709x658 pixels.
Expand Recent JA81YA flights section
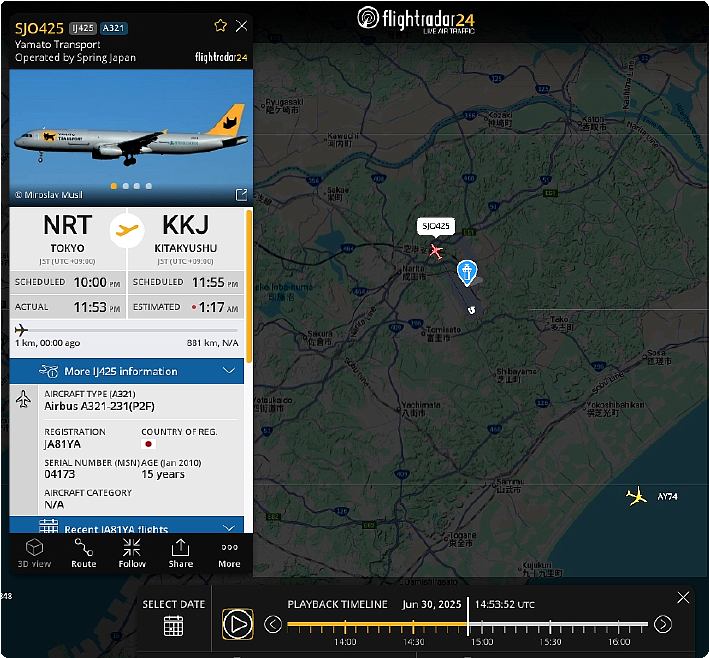click(127, 525)
